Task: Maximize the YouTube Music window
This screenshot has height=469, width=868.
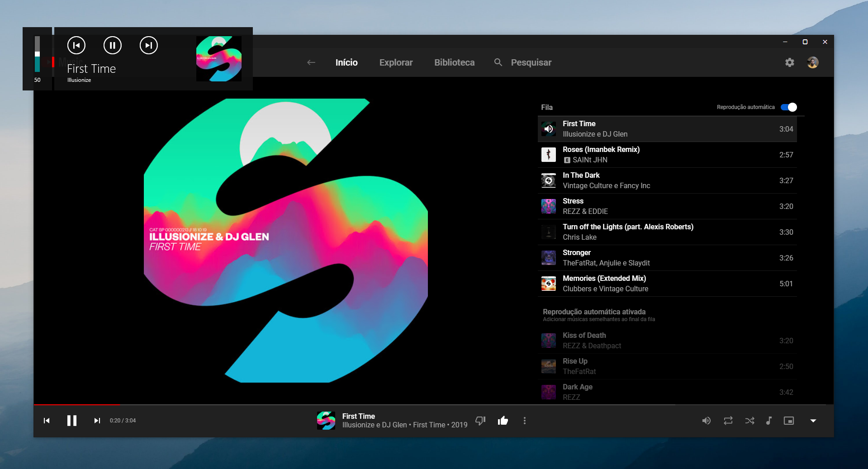Action: pyautogui.click(x=805, y=42)
